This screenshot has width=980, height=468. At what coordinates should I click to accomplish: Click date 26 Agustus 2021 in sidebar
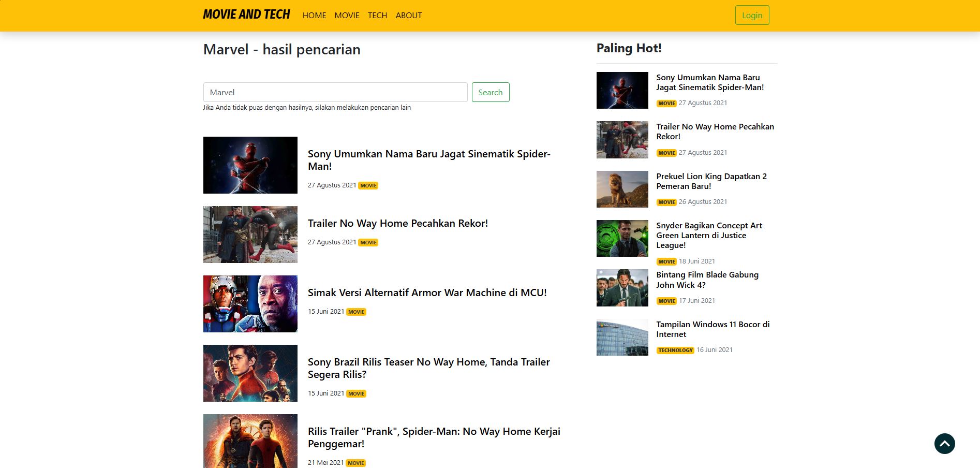click(703, 202)
